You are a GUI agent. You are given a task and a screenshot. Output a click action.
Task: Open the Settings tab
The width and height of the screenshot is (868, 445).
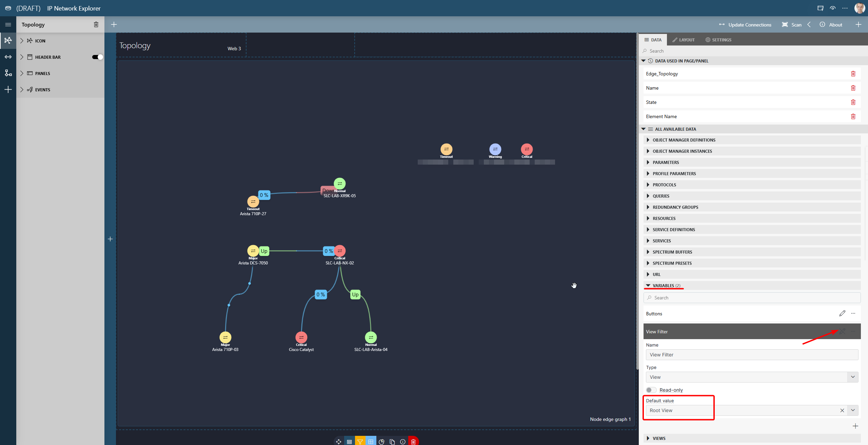pos(718,40)
